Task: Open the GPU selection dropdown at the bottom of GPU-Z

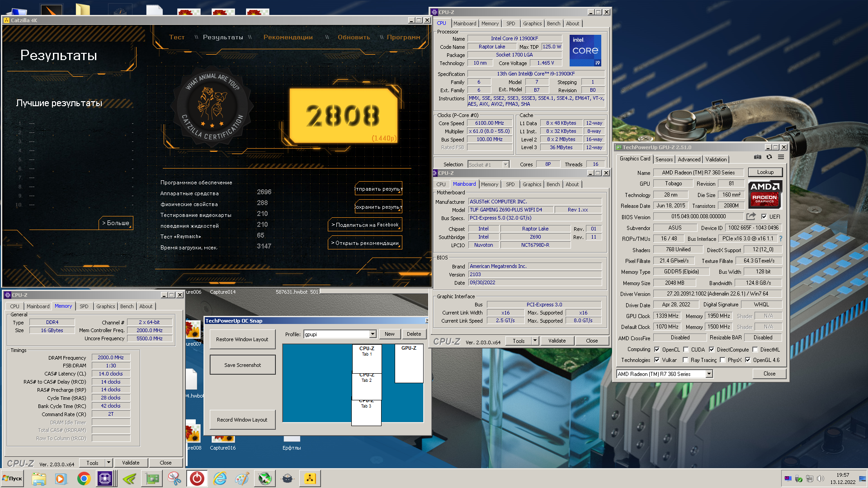Action: pyautogui.click(x=709, y=374)
